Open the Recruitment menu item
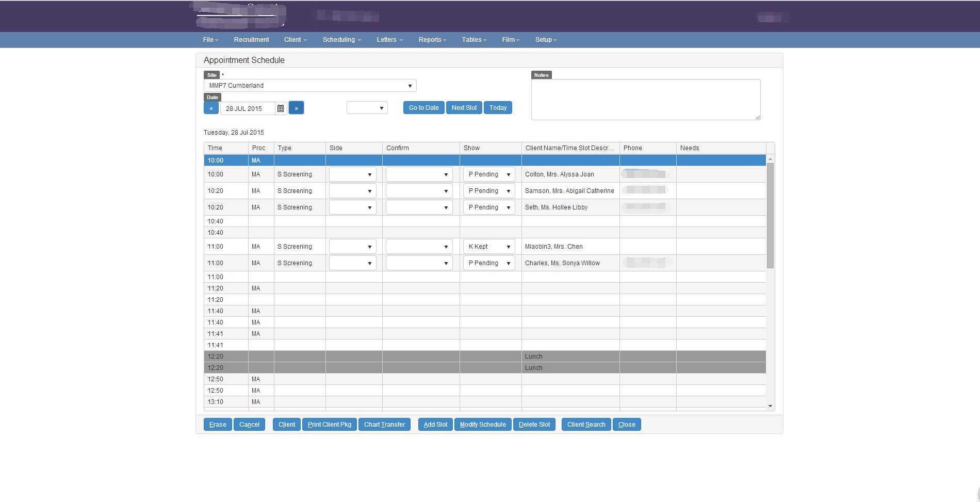 point(251,40)
